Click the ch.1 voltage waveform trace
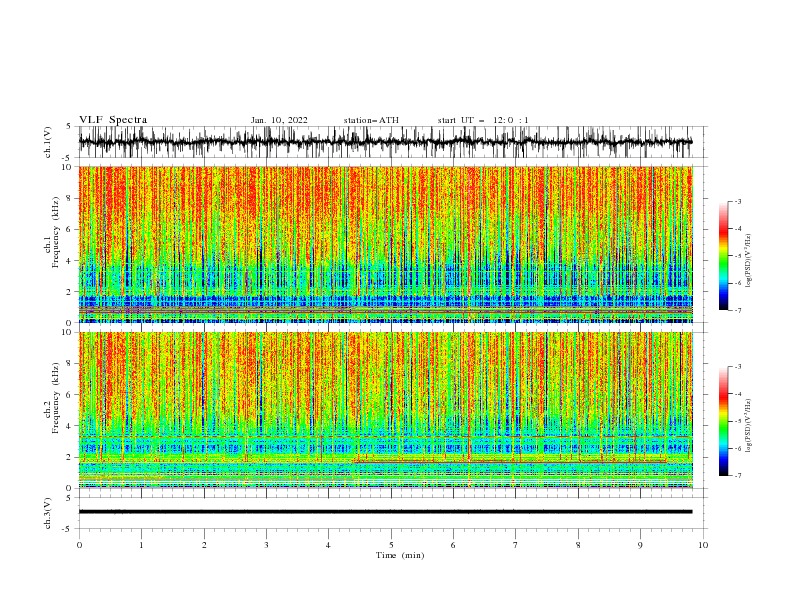This screenshot has height=612, width=792. pyautogui.click(x=385, y=142)
